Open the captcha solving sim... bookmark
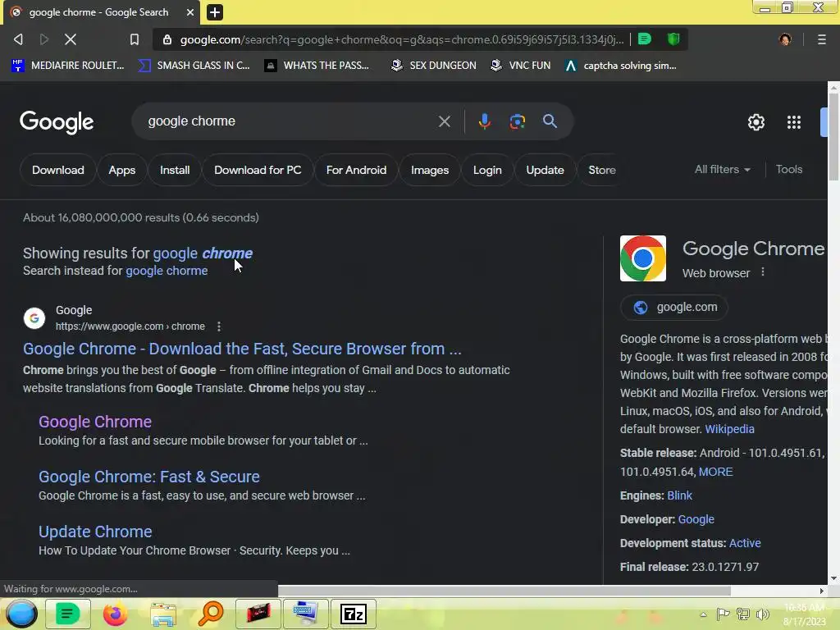The height and width of the screenshot is (630, 840). [621, 66]
